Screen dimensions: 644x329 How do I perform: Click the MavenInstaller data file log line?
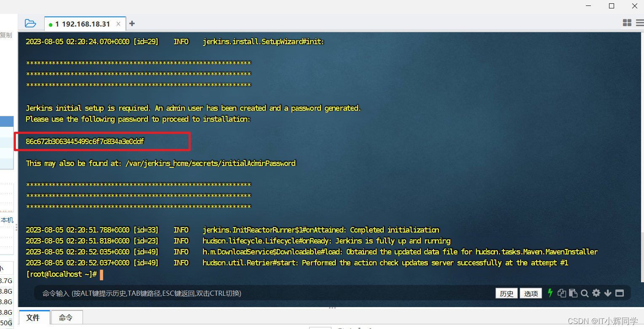coord(312,252)
